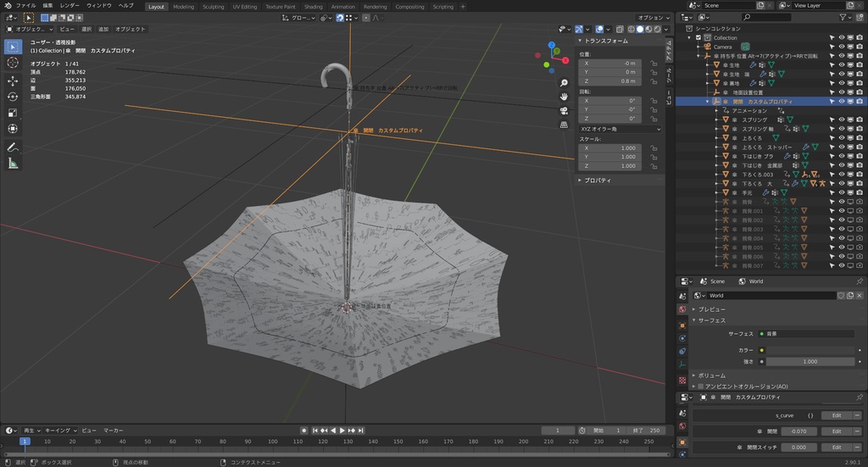Select the Rotate tool in the viewport toolbar
Screen dimensions: 868x467
13,97
